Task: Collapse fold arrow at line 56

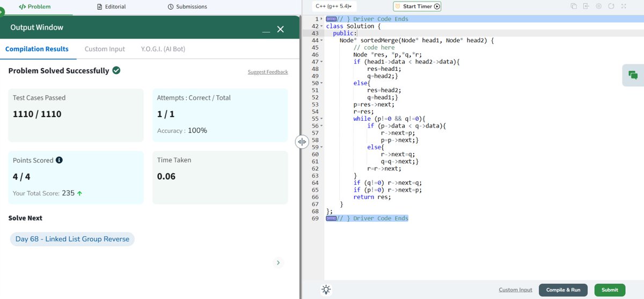Action: [x=321, y=126]
